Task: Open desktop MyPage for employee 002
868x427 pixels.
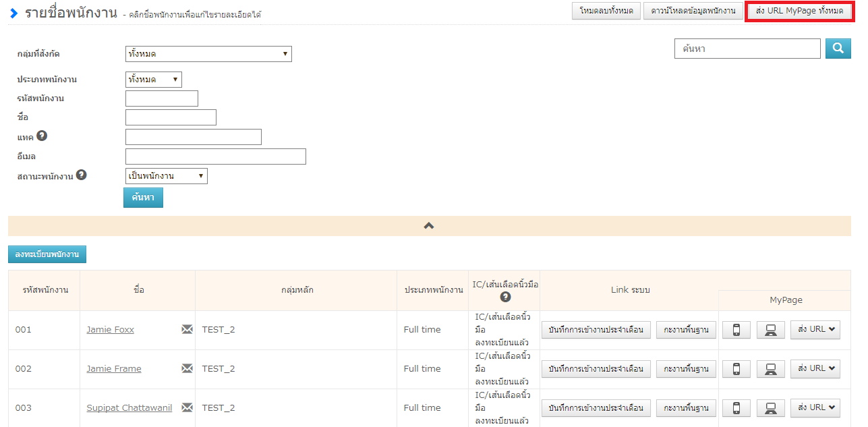Action: [770, 369]
